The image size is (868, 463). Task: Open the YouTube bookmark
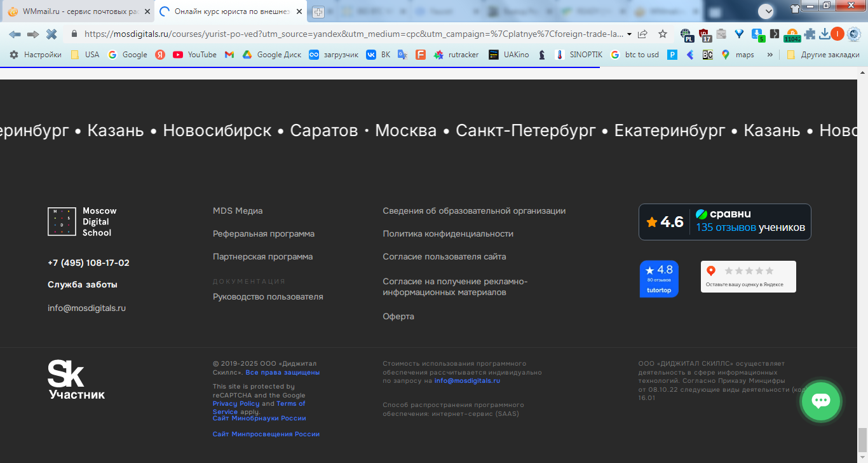tap(195, 55)
